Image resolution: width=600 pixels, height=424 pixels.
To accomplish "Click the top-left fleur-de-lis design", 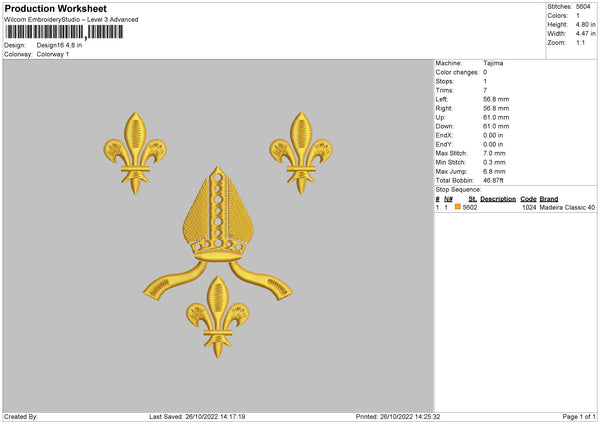I will (135, 153).
